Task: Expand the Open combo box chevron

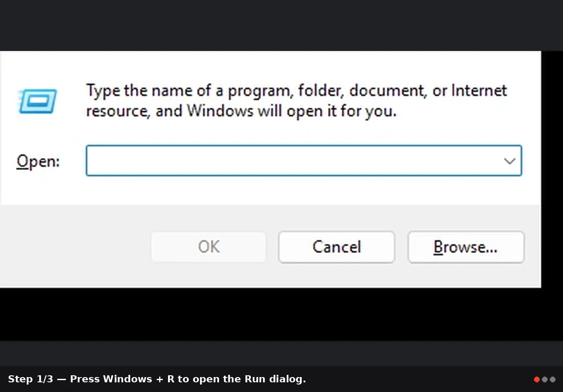Action: tap(509, 161)
